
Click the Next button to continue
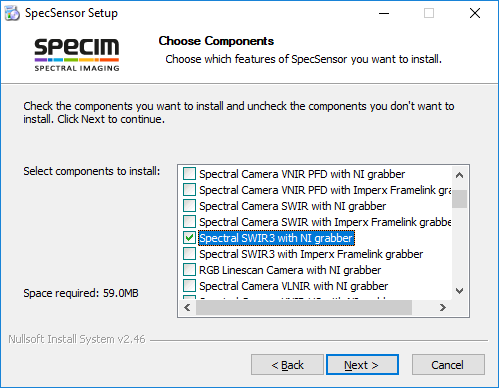[x=362, y=365]
